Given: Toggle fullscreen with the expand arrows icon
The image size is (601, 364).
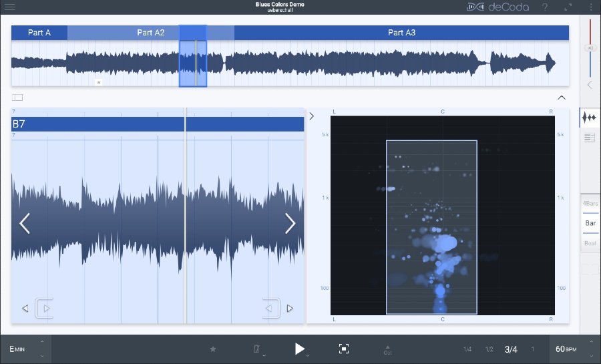Looking at the screenshot, I should (x=568, y=7).
